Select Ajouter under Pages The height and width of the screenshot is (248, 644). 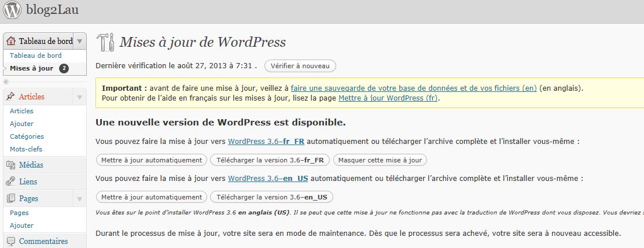(x=22, y=225)
